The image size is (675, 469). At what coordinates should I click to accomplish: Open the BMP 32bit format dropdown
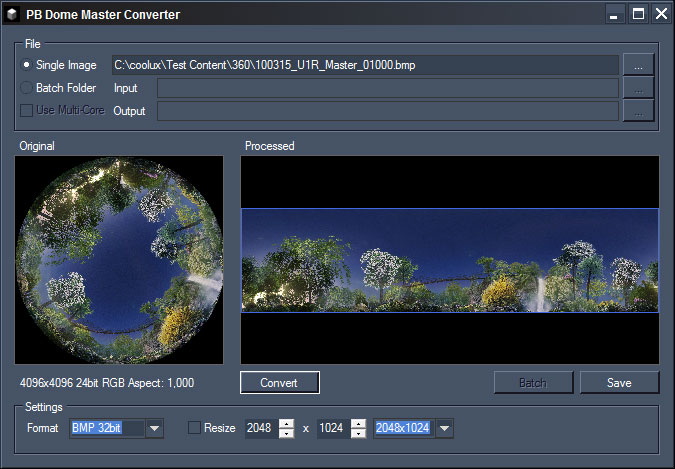(x=154, y=429)
